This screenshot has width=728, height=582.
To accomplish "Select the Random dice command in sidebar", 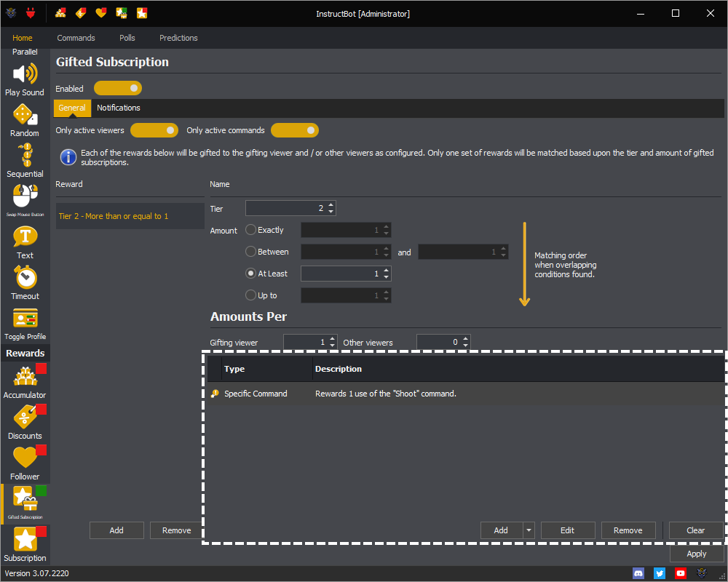I will [25, 121].
